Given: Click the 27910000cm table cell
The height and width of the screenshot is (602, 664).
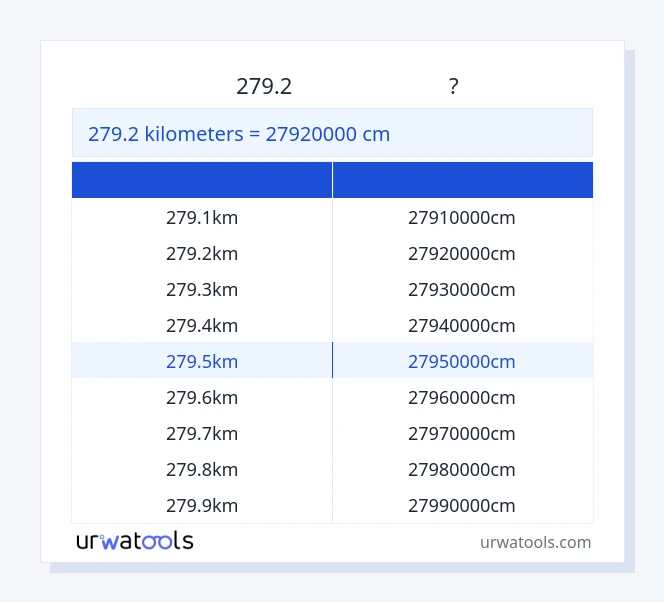Looking at the screenshot, I should pos(462,218).
